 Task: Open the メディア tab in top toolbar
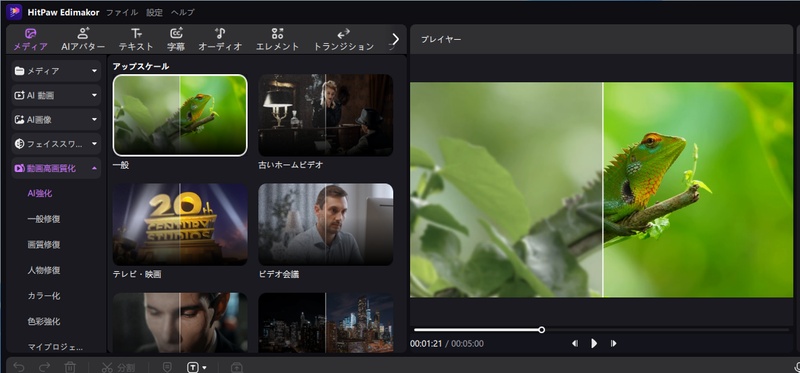click(x=31, y=40)
